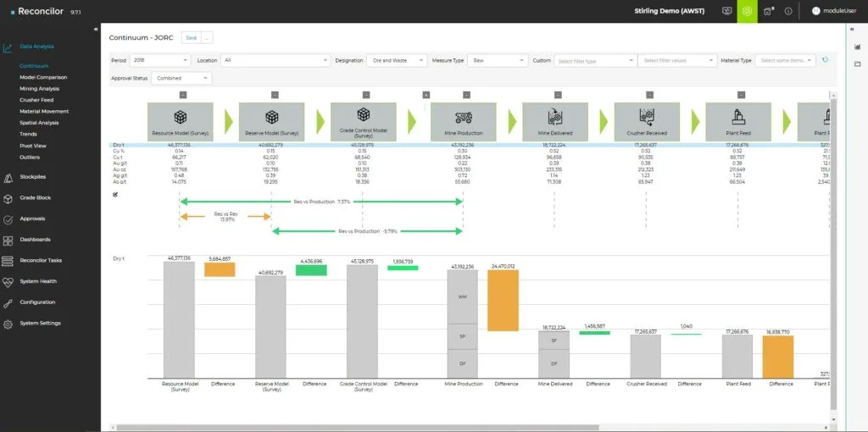Open the Location dropdown
This screenshot has width=868, height=432.
[275, 60]
